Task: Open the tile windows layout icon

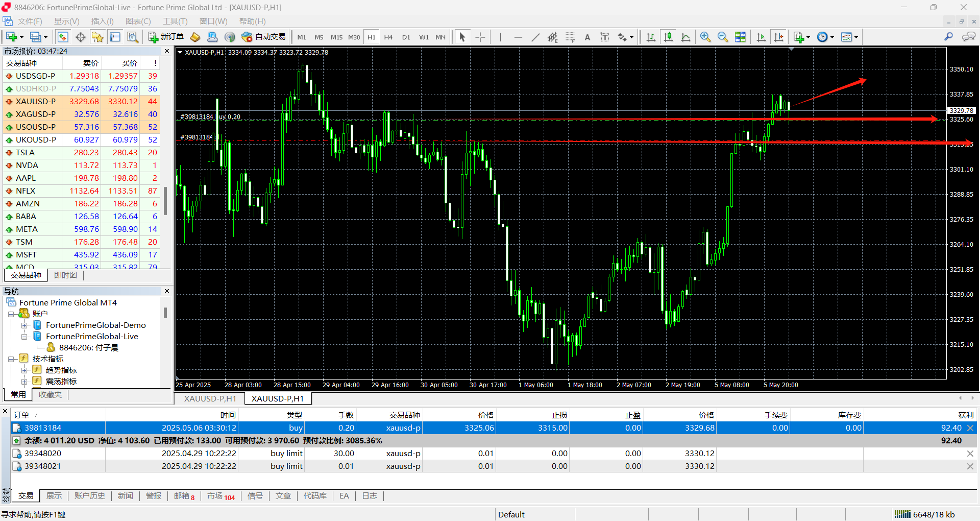Action: point(740,37)
